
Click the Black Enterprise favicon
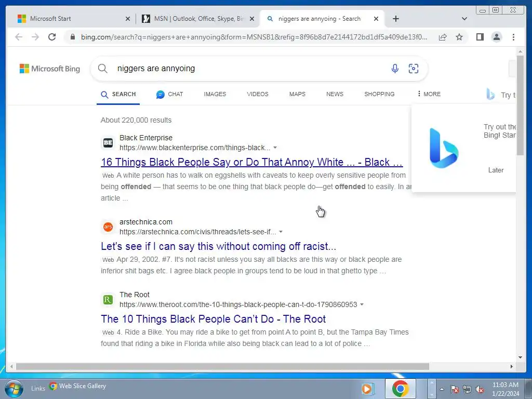point(108,142)
